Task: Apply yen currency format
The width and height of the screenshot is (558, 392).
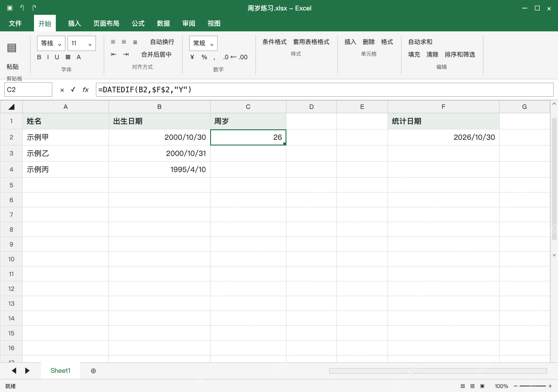Action: 192,57
